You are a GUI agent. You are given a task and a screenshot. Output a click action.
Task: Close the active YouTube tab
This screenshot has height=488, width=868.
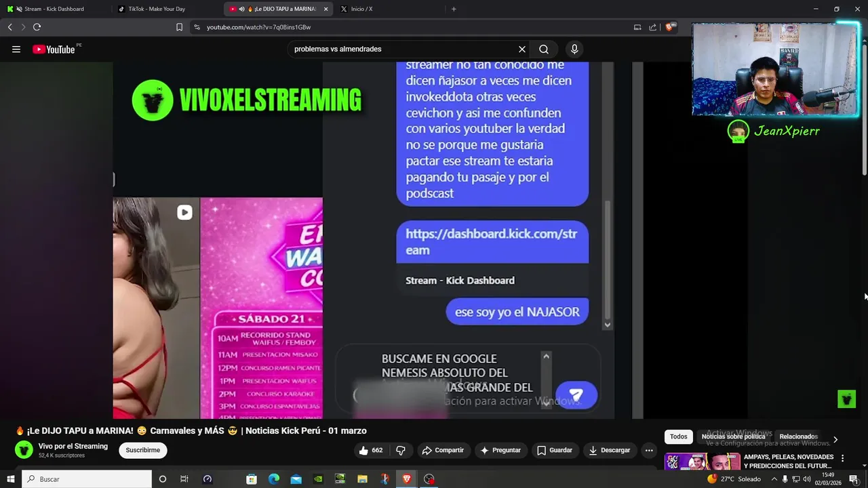coord(326,9)
